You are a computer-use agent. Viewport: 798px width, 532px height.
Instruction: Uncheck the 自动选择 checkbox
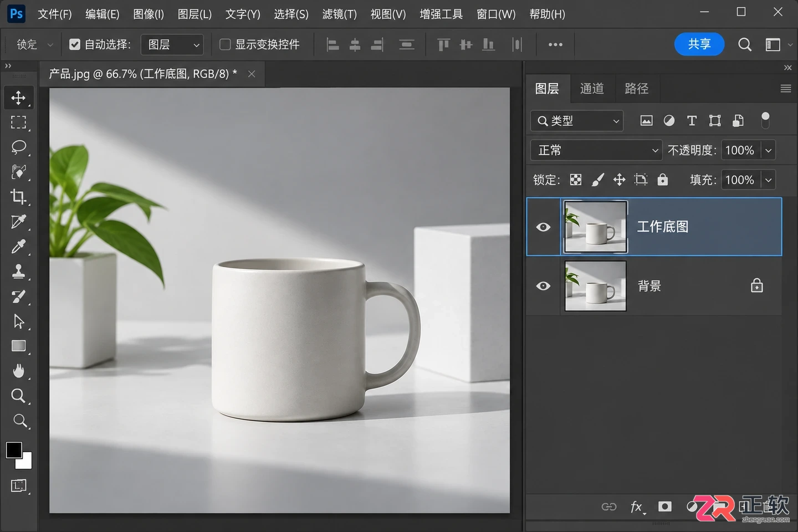(75, 44)
